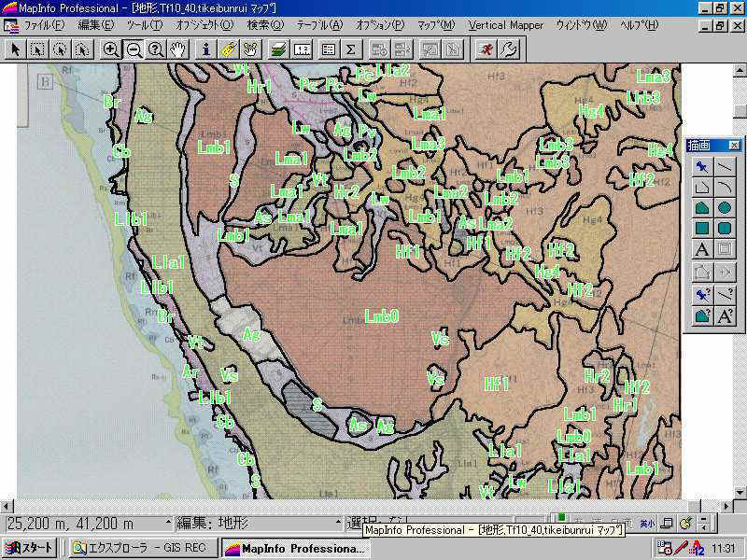Open Layer Control from the toolbar
747x560 pixels.
click(x=278, y=49)
